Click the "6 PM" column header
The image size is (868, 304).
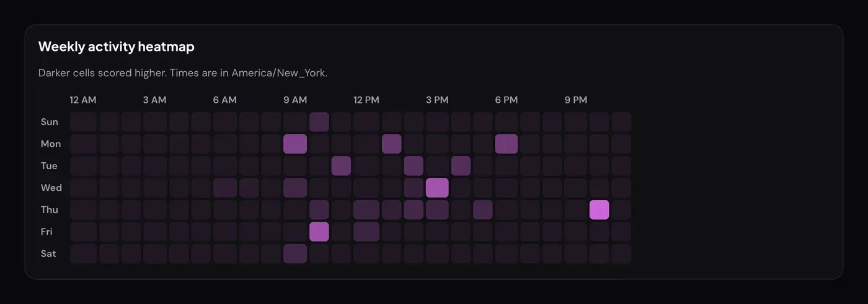(507, 100)
